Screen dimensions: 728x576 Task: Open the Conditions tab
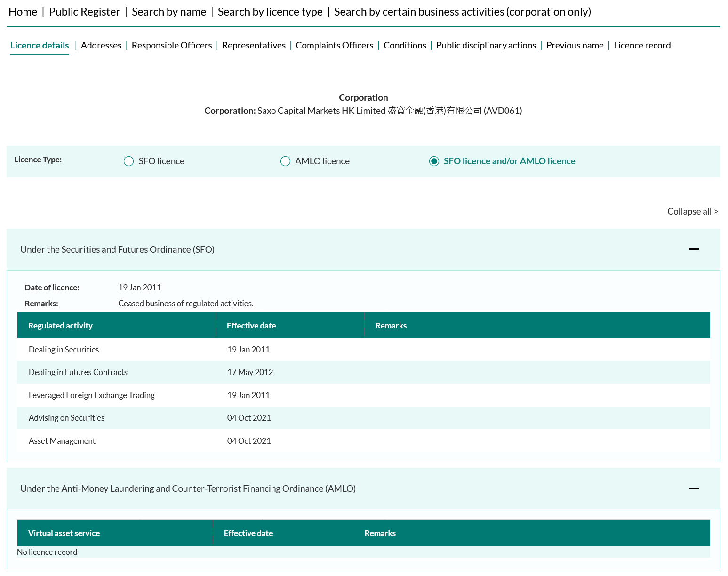pyautogui.click(x=405, y=46)
